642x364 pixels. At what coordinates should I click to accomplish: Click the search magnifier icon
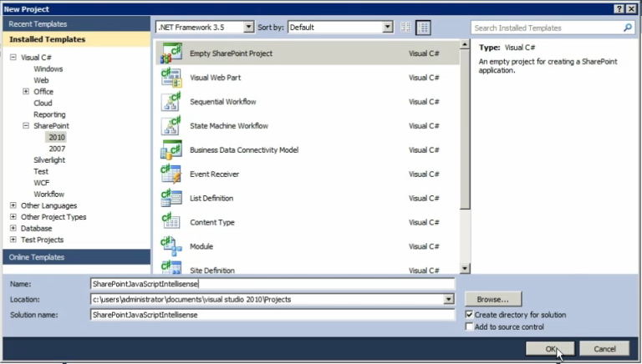coord(627,28)
